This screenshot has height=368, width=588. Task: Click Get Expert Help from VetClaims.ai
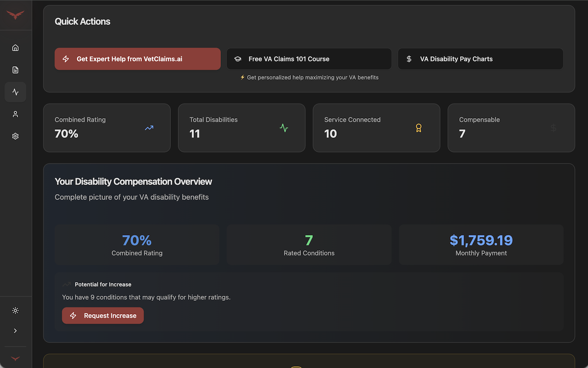(137, 59)
